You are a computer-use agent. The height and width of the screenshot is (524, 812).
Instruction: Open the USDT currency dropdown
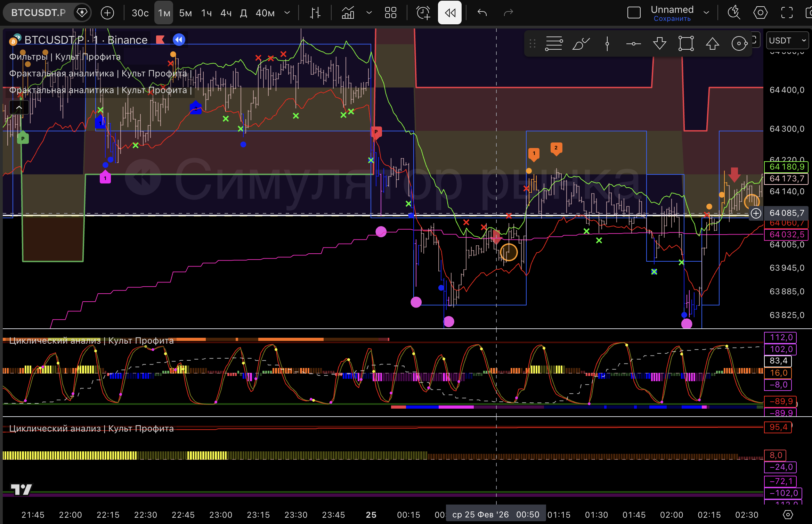pos(787,41)
